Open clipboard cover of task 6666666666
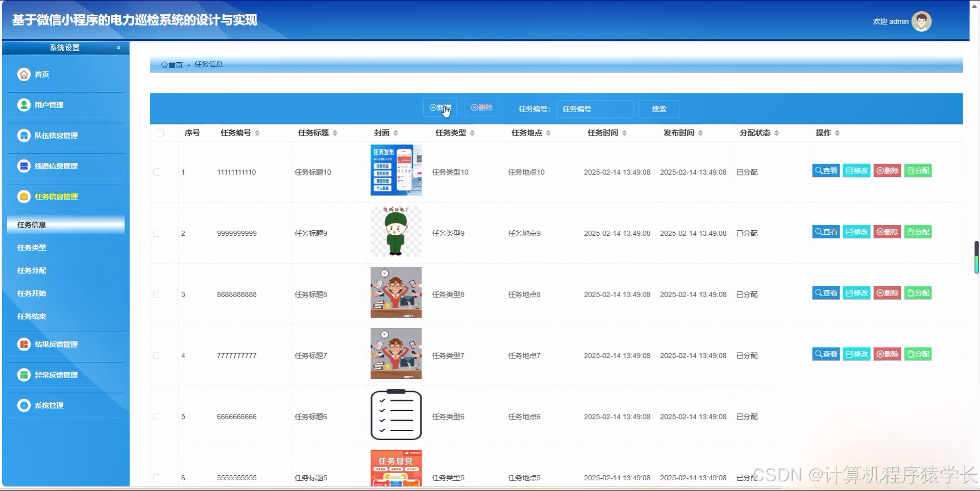 (x=396, y=415)
